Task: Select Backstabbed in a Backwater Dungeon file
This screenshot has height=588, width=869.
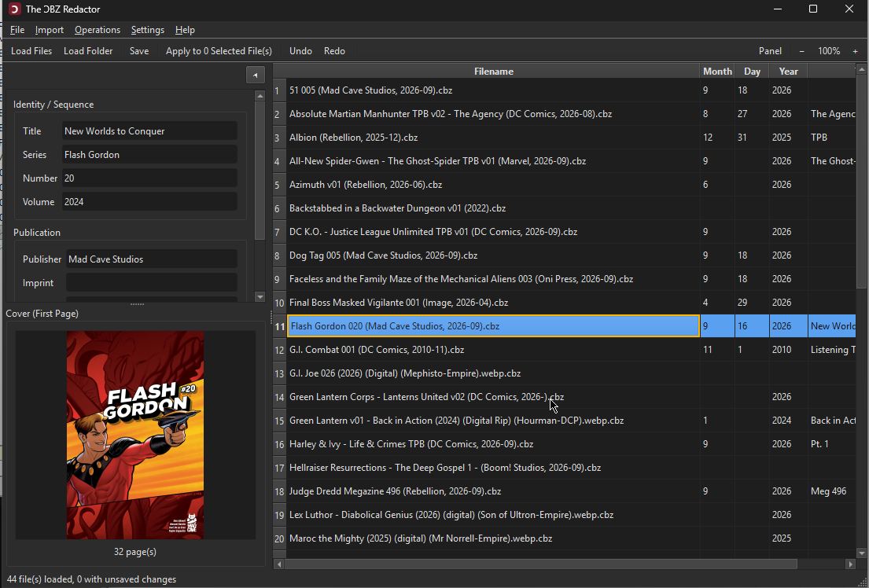Action: tap(493, 208)
